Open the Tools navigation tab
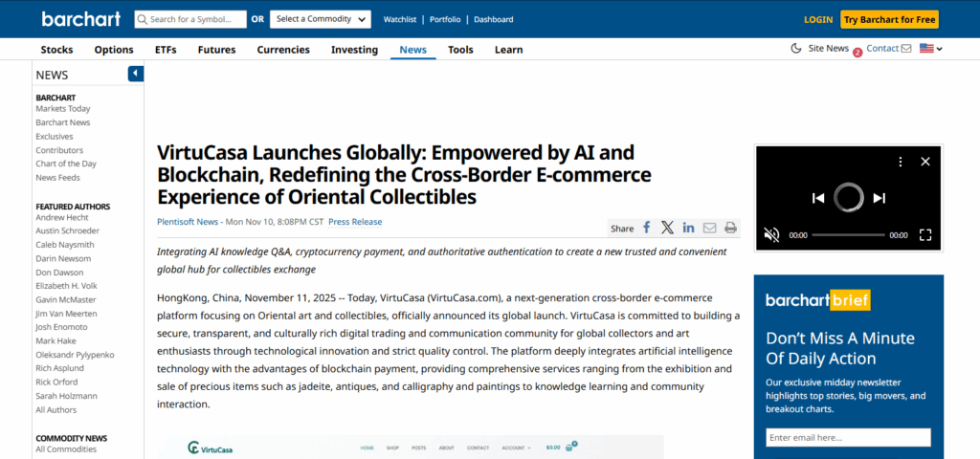 click(x=460, y=50)
